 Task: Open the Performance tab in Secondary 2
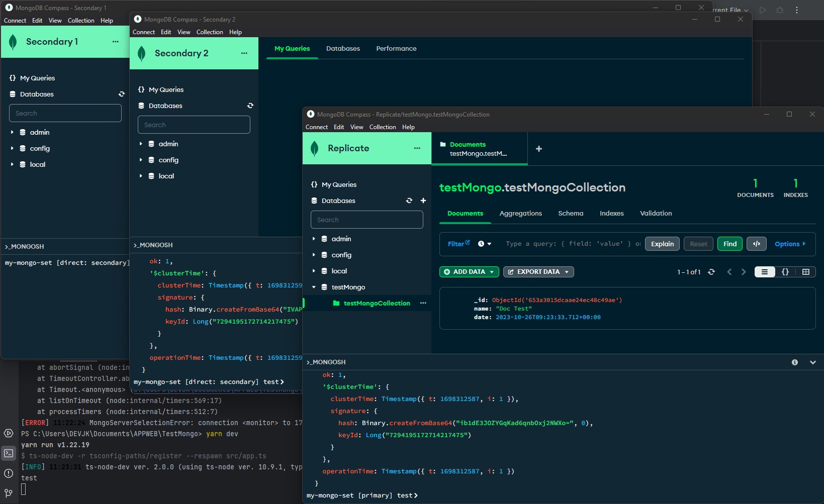click(396, 48)
